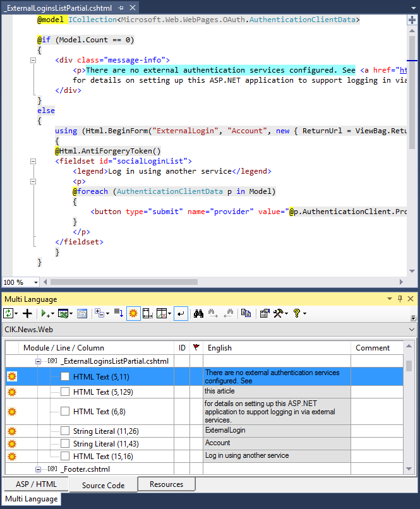
Task: Click the black plus Add icon
Action: (27, 313)
